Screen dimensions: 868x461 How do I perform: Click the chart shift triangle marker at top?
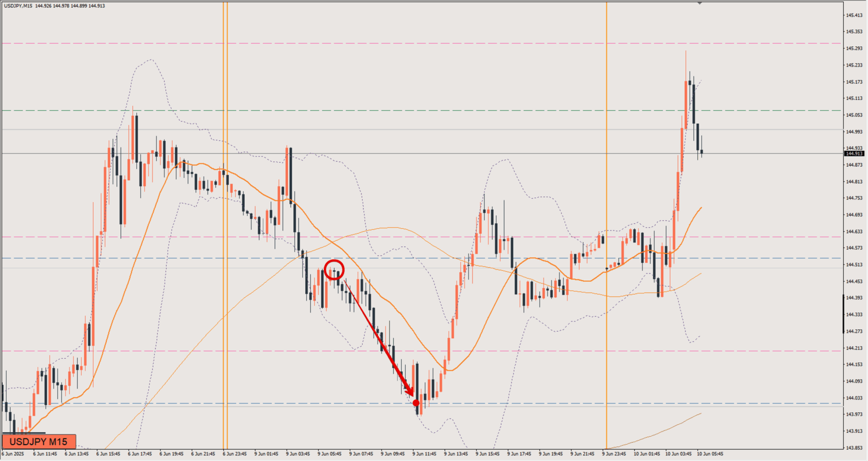pos(700,3)
